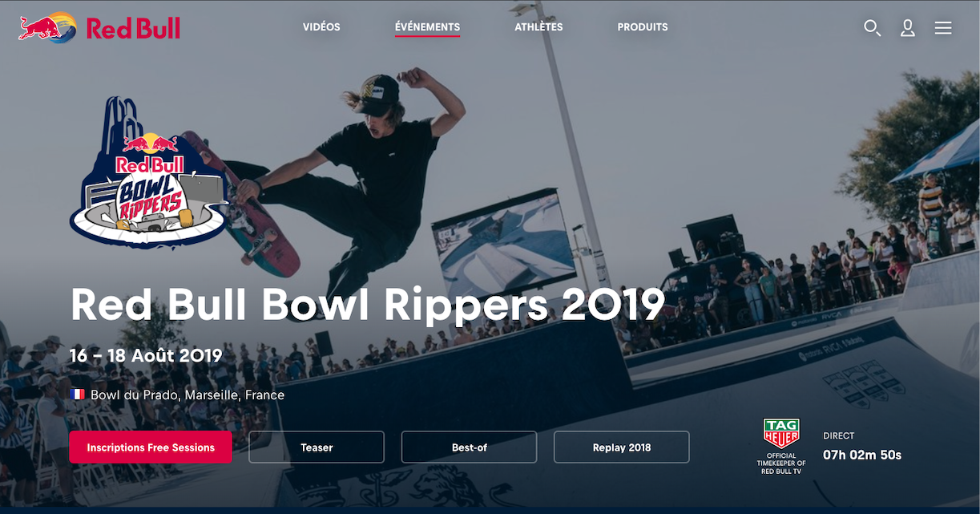Go to the Athlètes section
980x514 pixels.
point(538,27)
